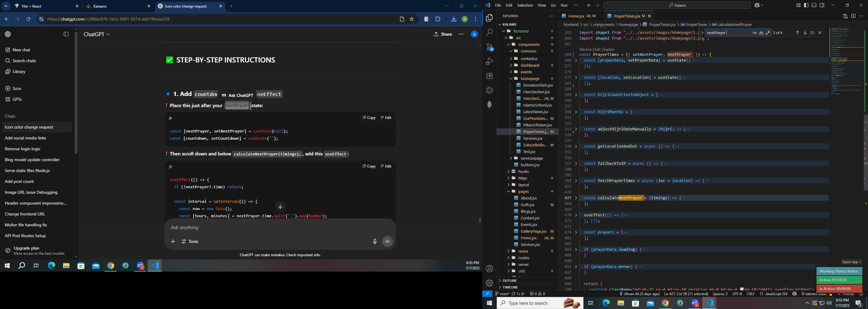
Task: Switch to the Home.jsx editor tab
Action: [582, 16]
